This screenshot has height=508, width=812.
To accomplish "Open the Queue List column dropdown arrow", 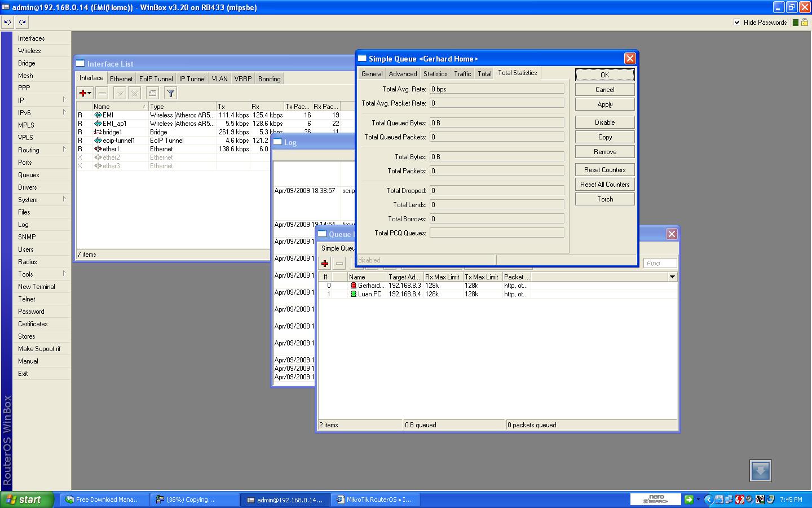I will 672,277.
